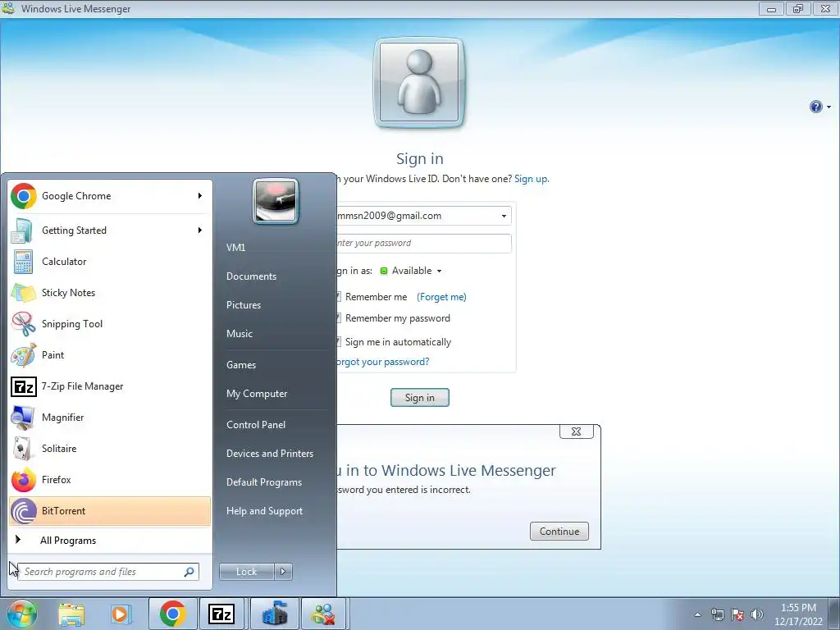The image size is (840, 630).
Task: Open Windows Media Player on taskbar
Action: click(x=121, y=614)
